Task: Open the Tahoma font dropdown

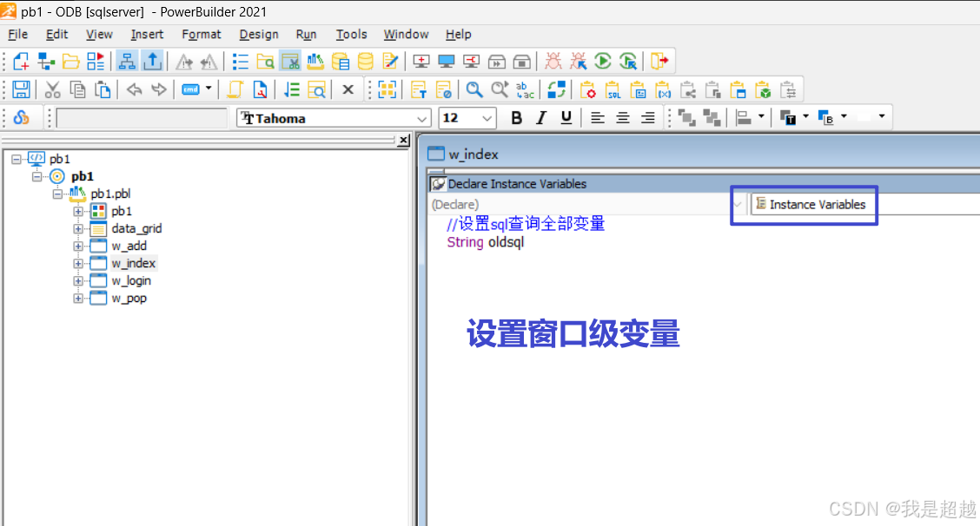Action: point(420,117)
